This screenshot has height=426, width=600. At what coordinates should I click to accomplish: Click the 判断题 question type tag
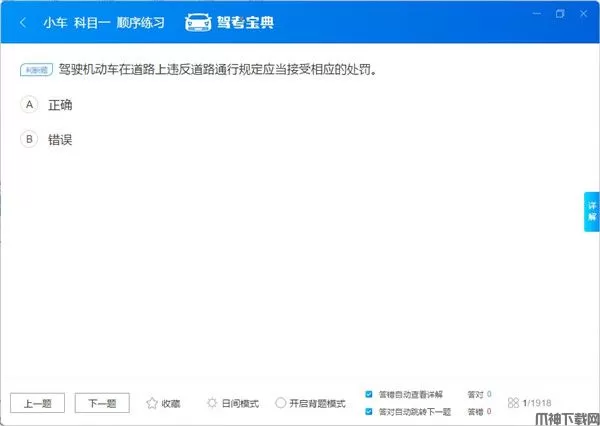coord(36,70)
